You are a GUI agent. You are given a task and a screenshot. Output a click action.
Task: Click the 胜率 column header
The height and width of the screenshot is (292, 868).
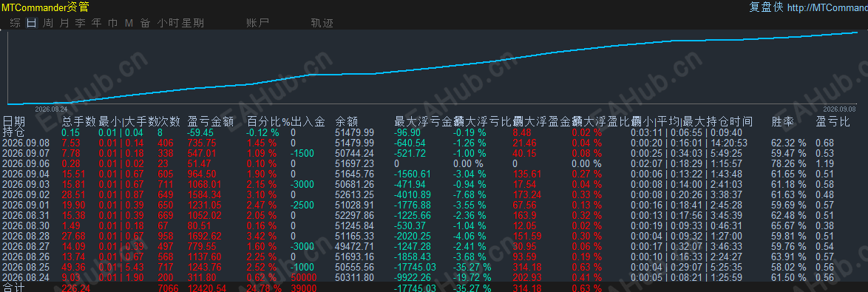pyautogui.click(x=783, y=121)
